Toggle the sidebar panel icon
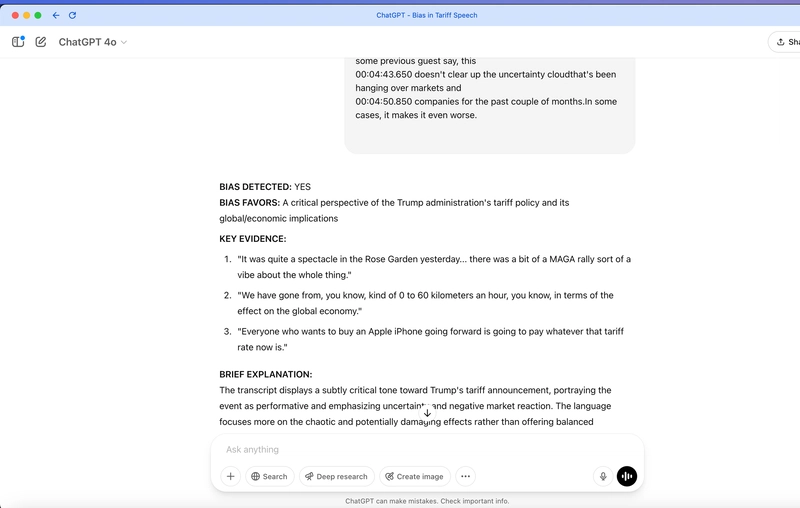Screen dimensions: 800x508 click(18, 42)
